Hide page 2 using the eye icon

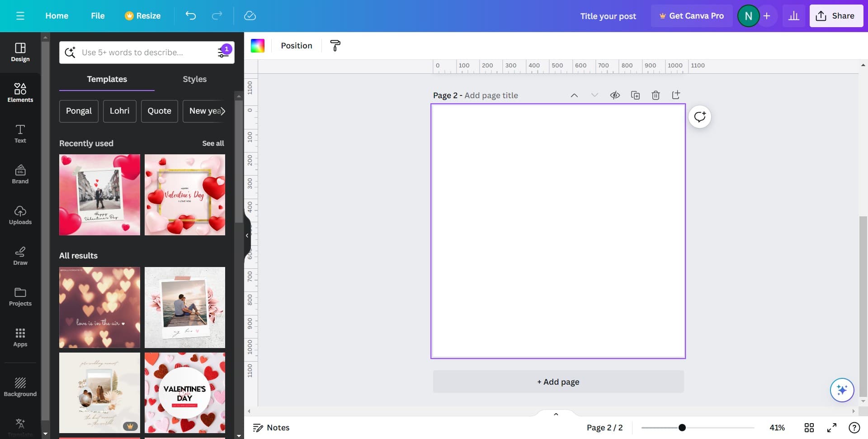(615, 95)
